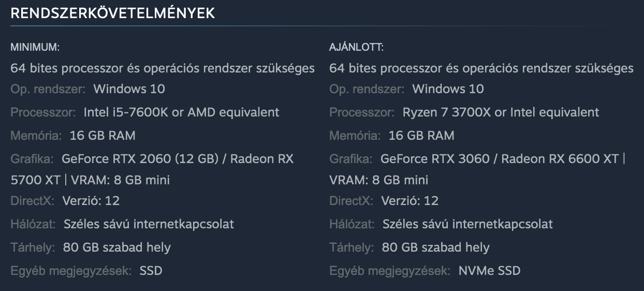
Task: Click the NVMe SSD note
Action: click(489, 271)
